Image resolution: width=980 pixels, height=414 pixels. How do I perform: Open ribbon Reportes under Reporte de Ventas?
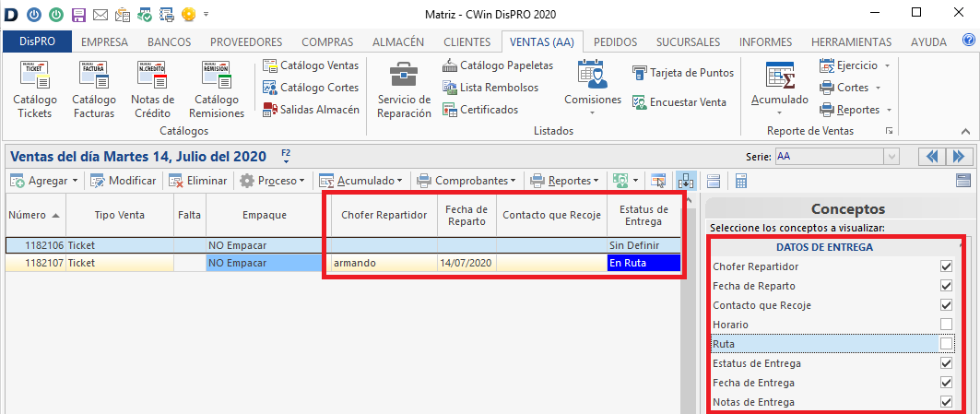(x=855, y=110)
